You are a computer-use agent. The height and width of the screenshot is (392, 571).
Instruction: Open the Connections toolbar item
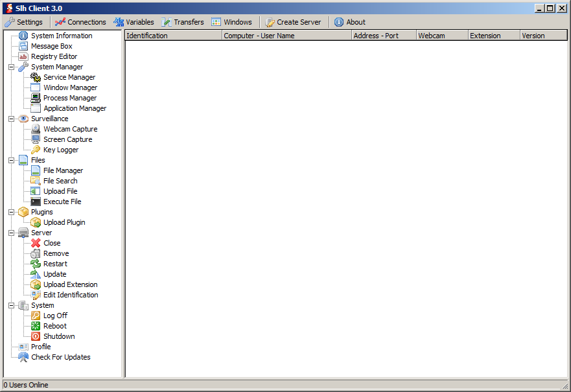tap(80, 22)
